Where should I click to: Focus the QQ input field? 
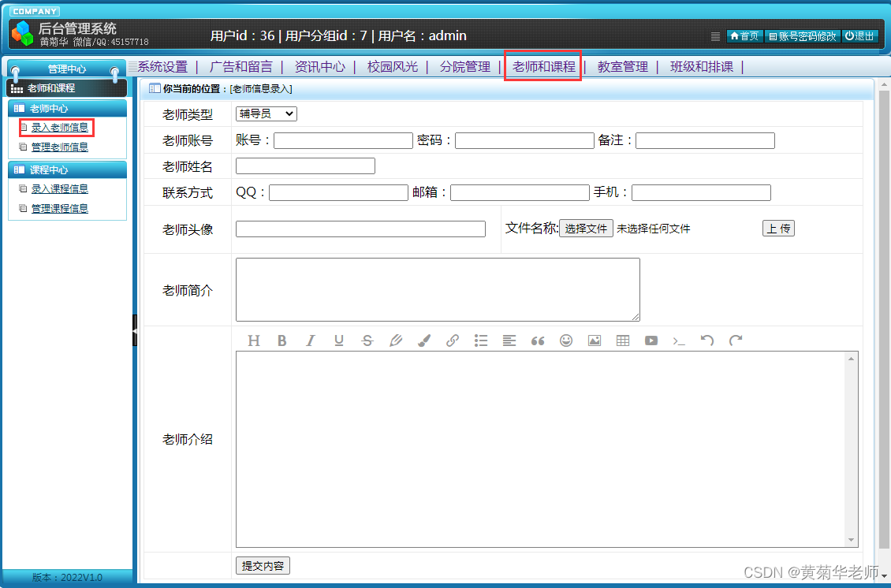point(339,192)
